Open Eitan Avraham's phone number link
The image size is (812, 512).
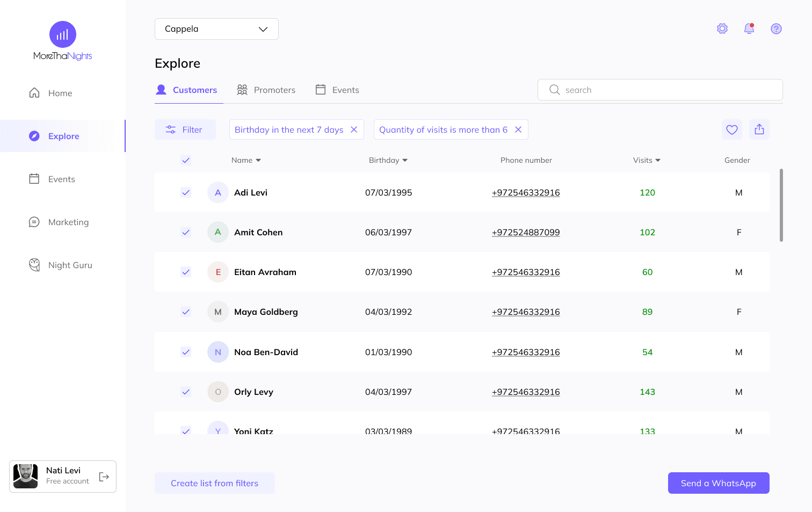[526, 272]
